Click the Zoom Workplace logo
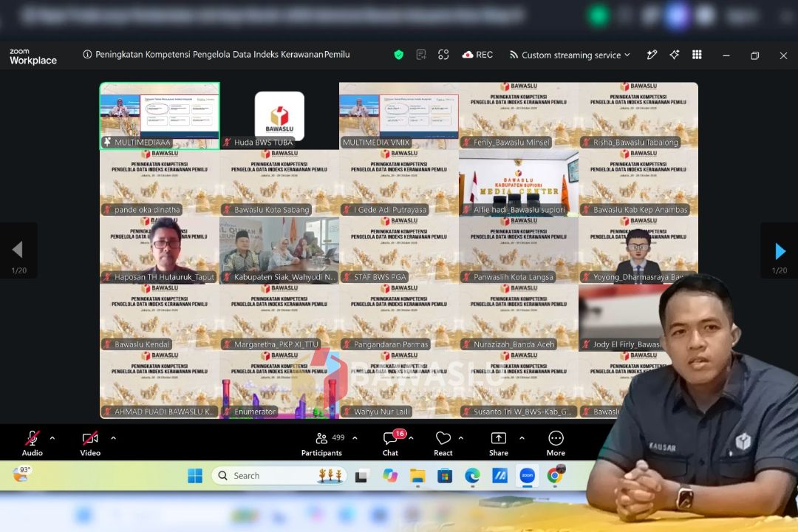The width and height of the screenshot is (798, 532). tap(33, 56)
